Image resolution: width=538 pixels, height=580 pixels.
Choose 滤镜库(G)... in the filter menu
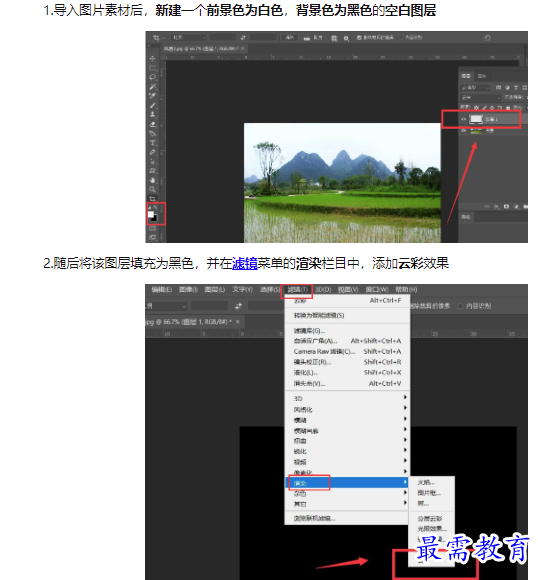point(348,330)
